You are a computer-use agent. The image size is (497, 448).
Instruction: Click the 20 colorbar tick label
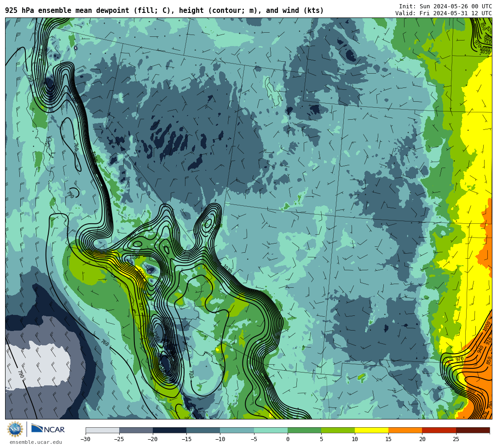(422, 439)
